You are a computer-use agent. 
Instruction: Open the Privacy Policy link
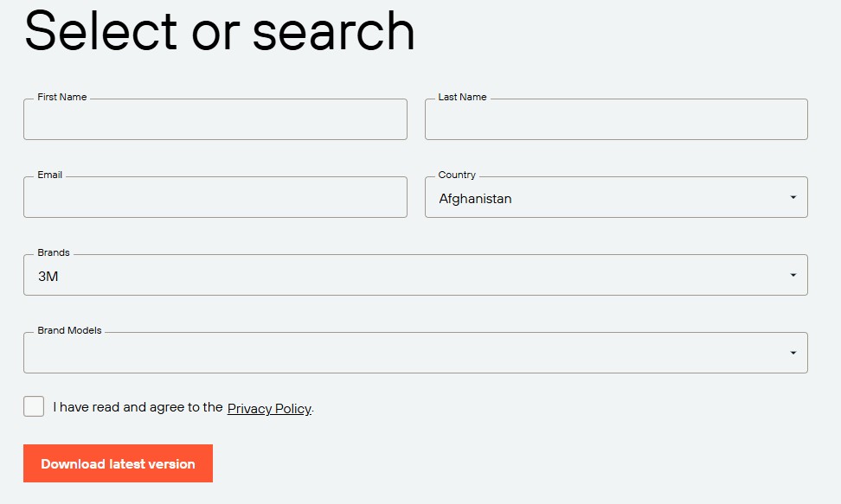[x=268, y=408]
